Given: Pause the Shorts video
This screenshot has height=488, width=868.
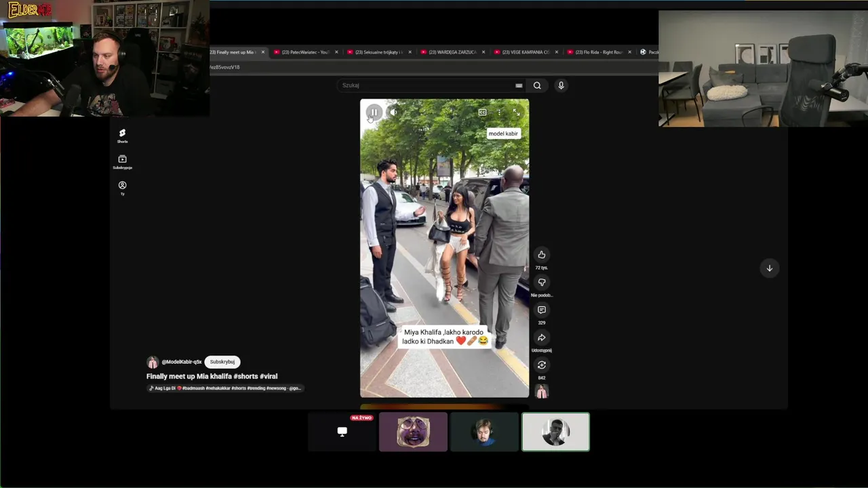Looking at the screenshot, I should 374,112.
